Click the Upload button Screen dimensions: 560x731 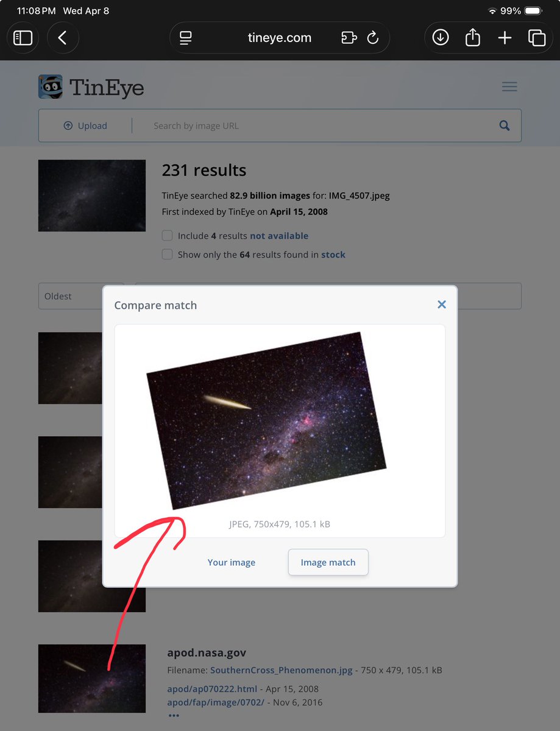coord(85,125)
